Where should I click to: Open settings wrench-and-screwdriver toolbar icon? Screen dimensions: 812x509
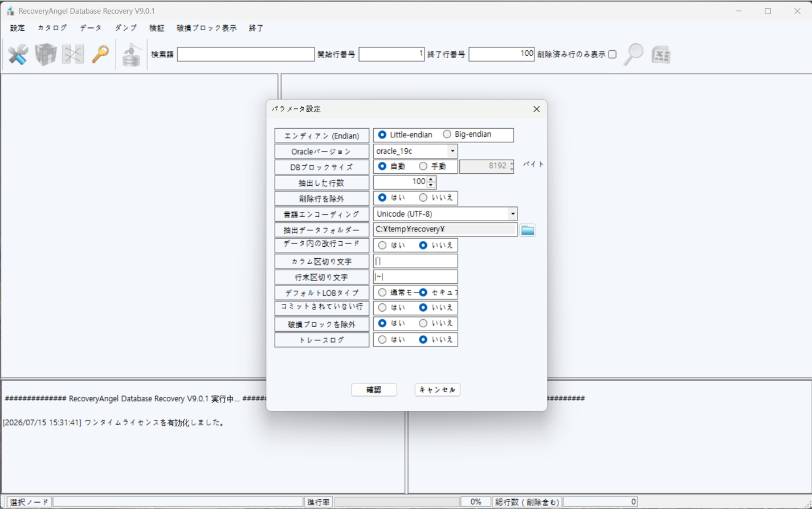click(x=18, y=55)
